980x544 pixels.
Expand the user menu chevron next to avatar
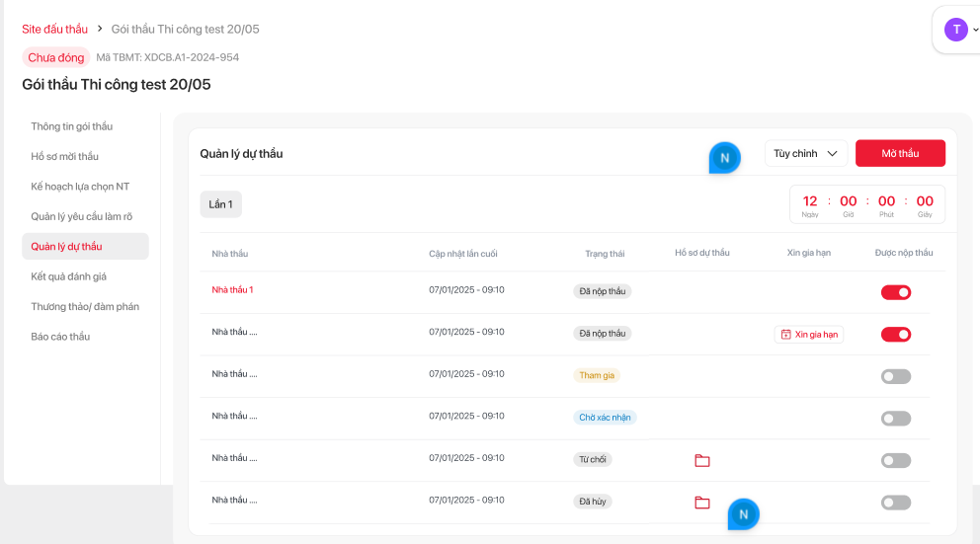[x=975, y=30]
